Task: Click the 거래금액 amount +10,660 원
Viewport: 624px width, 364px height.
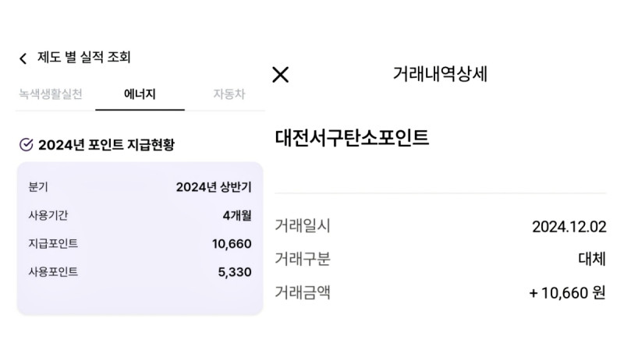Action: point(568,293)
